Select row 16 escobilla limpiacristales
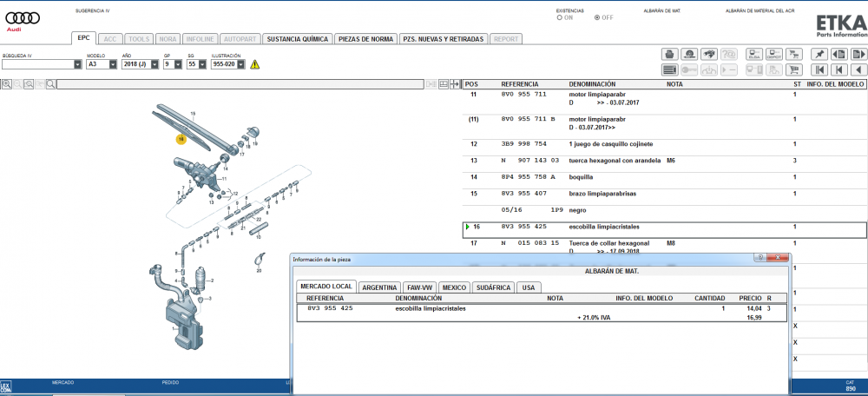 664,229
